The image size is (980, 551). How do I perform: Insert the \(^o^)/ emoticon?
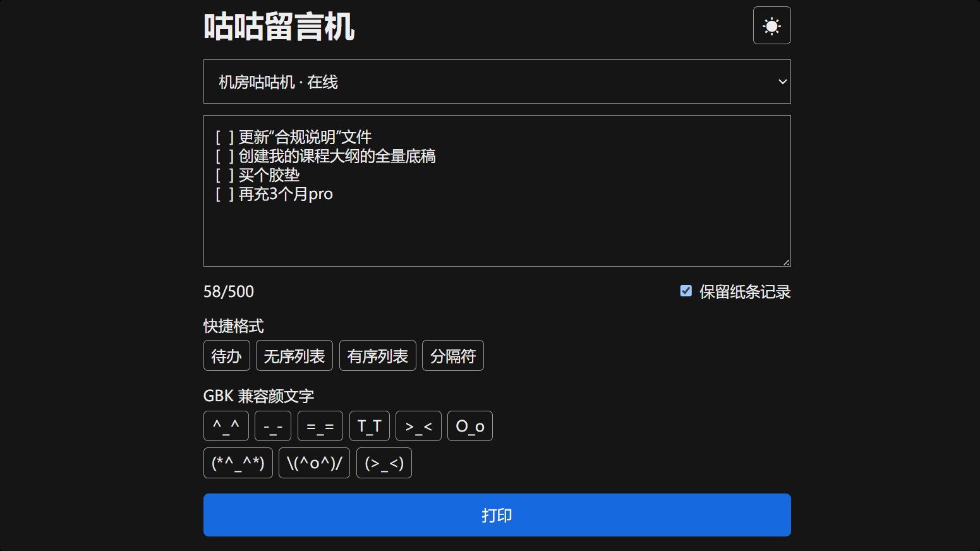coord(314,463)
